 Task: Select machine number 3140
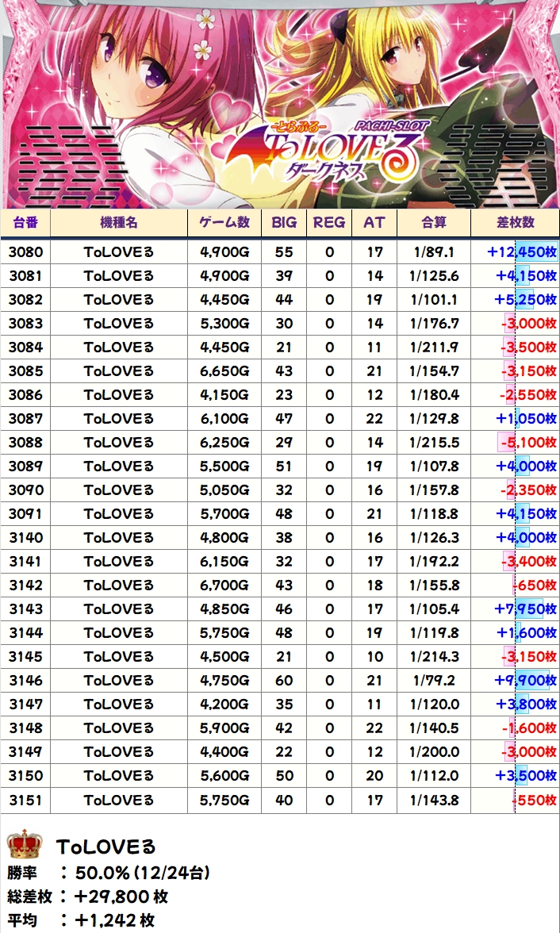pyautogui.click(x=25, y=538)
